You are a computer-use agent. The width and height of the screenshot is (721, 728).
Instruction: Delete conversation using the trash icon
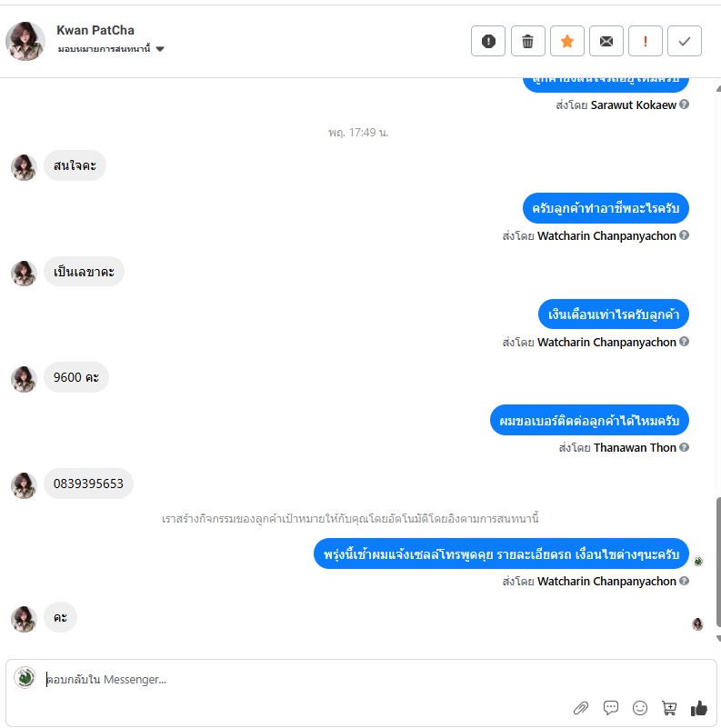coord(527,41)
